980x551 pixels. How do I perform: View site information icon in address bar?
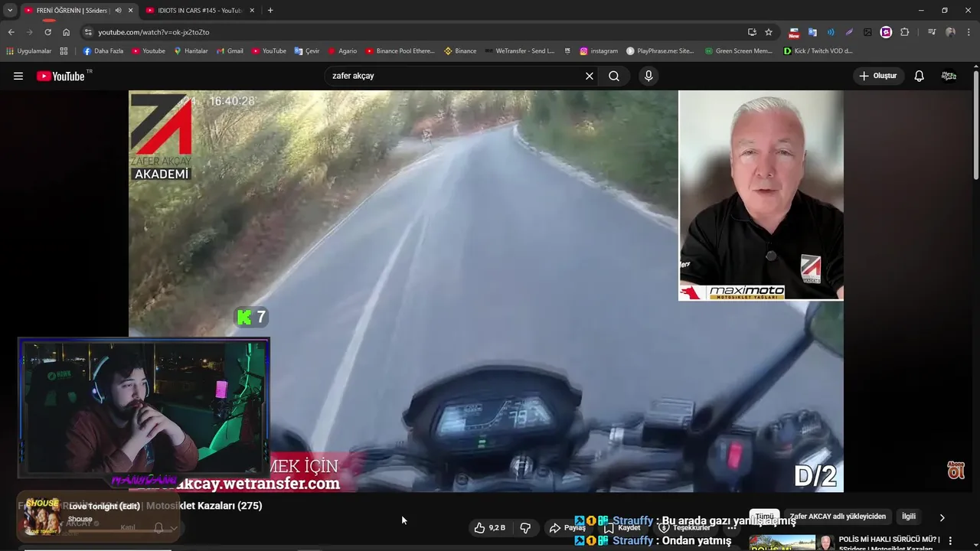click(x=88, y=32)
